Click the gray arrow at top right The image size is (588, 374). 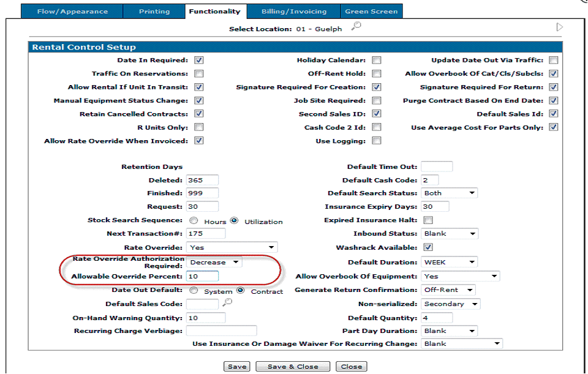pyautogui.click(x=559, y=28)
